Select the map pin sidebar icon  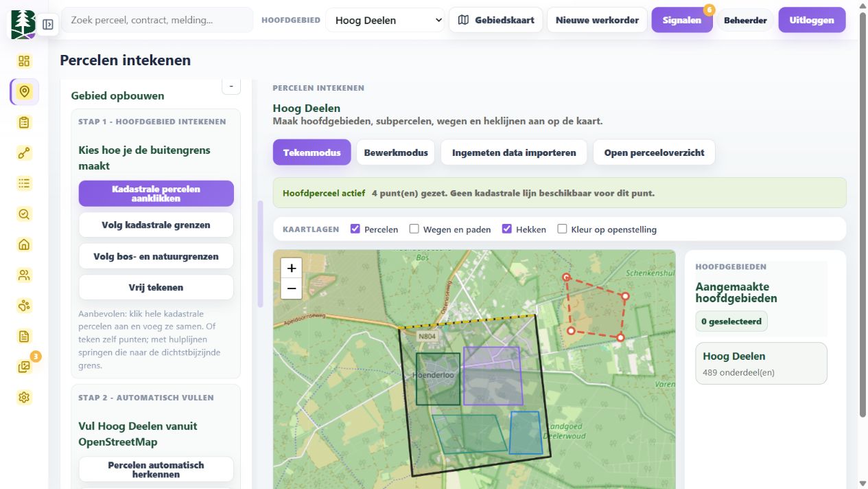pos(25,91)
